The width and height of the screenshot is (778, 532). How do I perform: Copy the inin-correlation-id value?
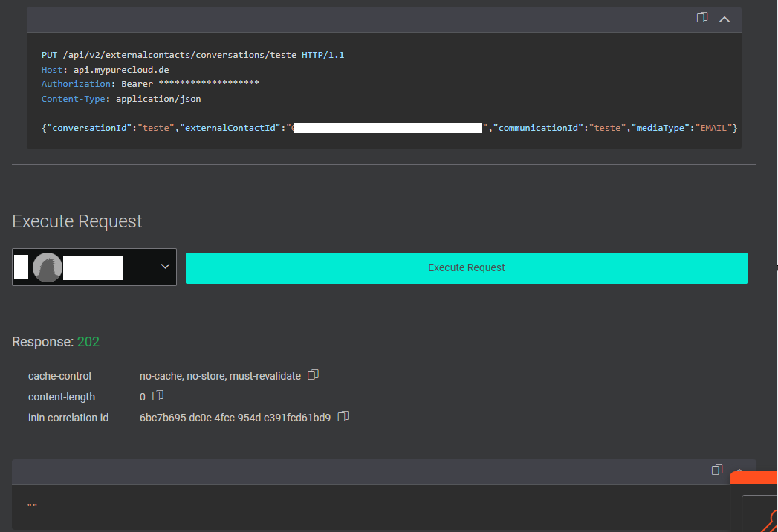(x=343, y=417)
